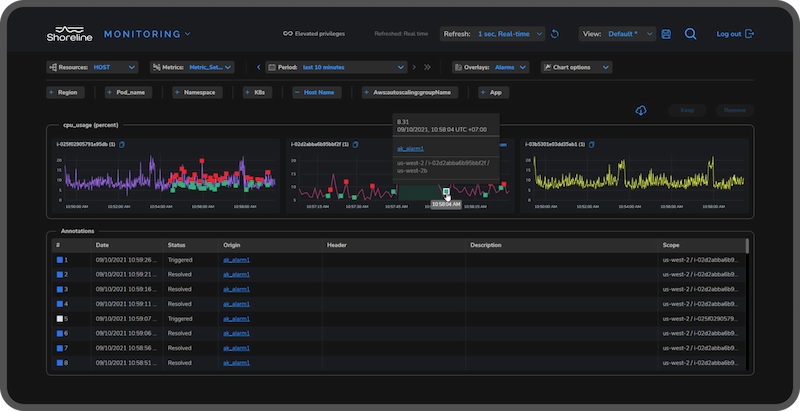Toggle checkbox for annotation row 1
The width and height of the screenshot is (800, 411).
click(60, 259)
